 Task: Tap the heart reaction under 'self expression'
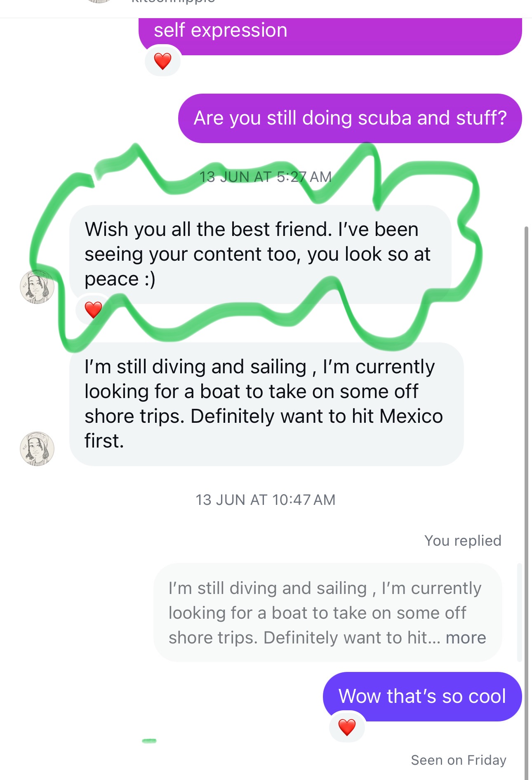[x=162, y=61]
